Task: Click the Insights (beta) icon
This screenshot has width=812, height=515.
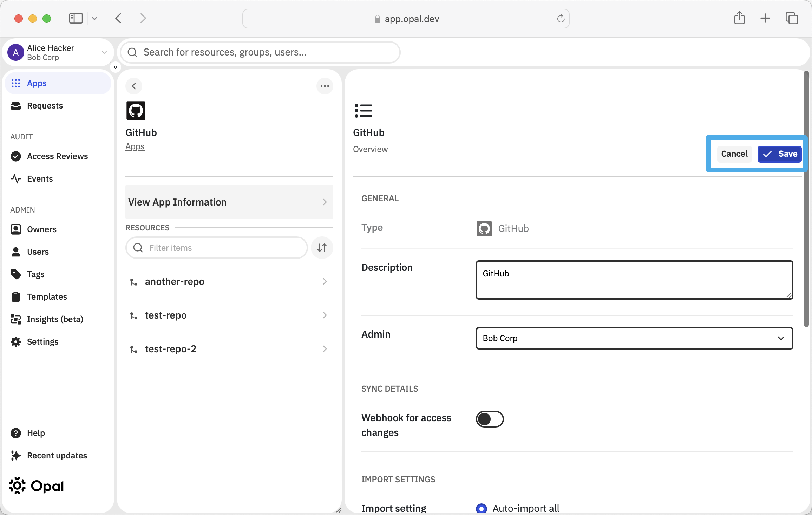Action: coord(16,319)
